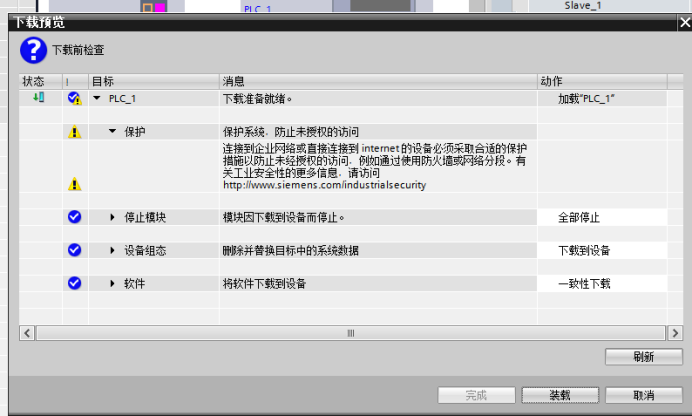Click the check-warning icon in PLC_1 row

tap(75, 98)
